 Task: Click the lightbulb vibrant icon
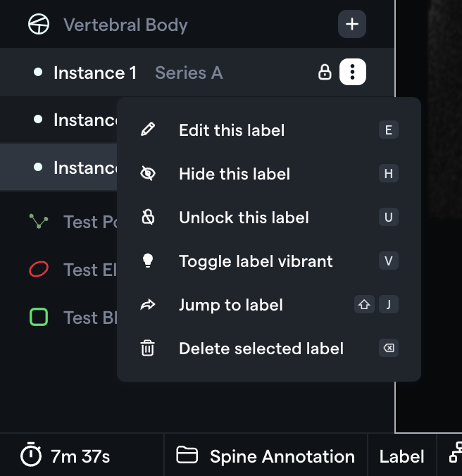click(148, 261)
